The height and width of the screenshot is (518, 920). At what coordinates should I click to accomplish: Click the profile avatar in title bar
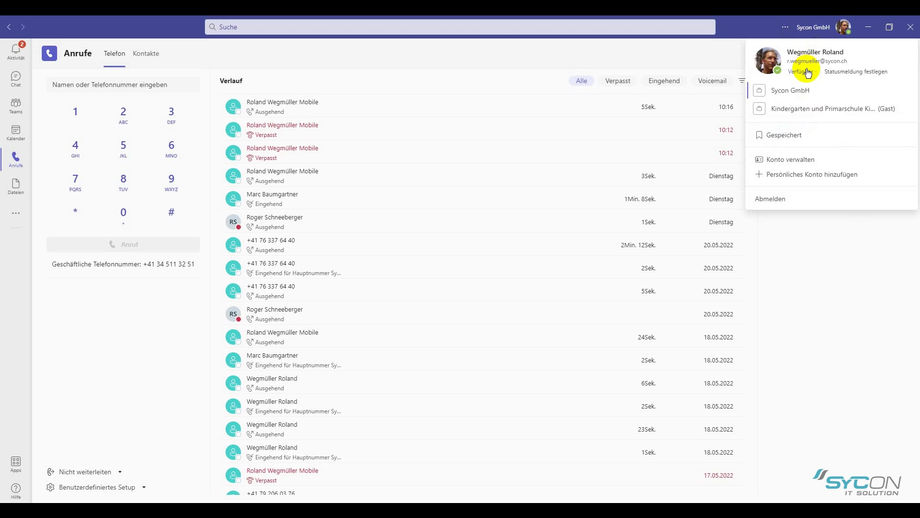coord(843,27)
